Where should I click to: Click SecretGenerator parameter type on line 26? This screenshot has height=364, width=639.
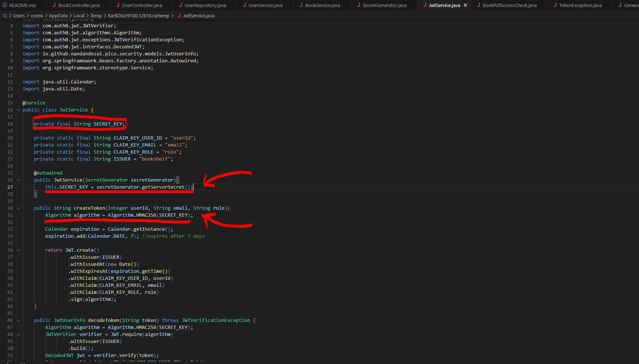coord(106,180)
